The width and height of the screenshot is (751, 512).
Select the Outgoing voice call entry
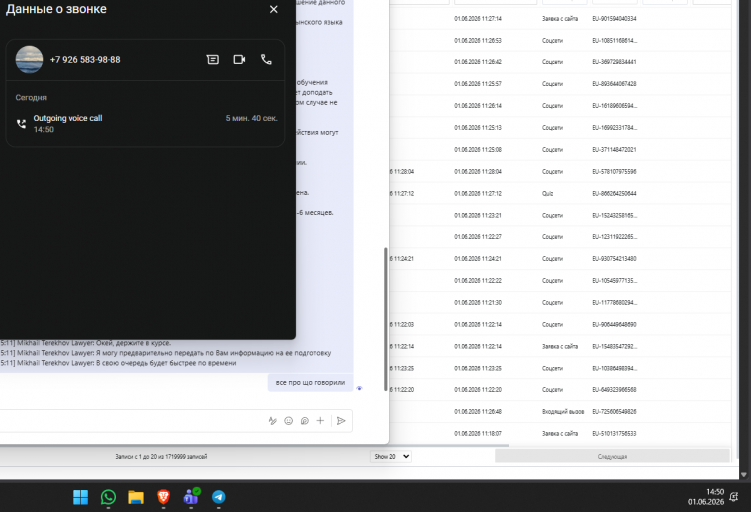146,124
